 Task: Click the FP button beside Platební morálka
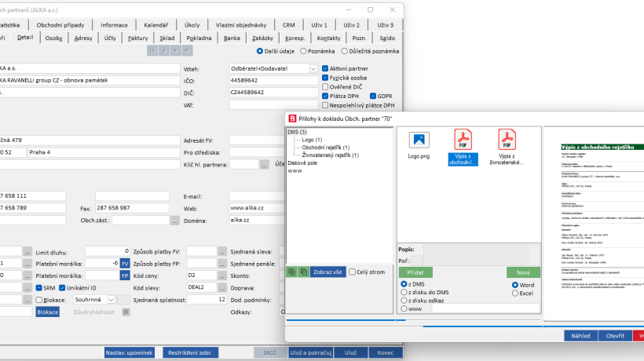(124, 275)
